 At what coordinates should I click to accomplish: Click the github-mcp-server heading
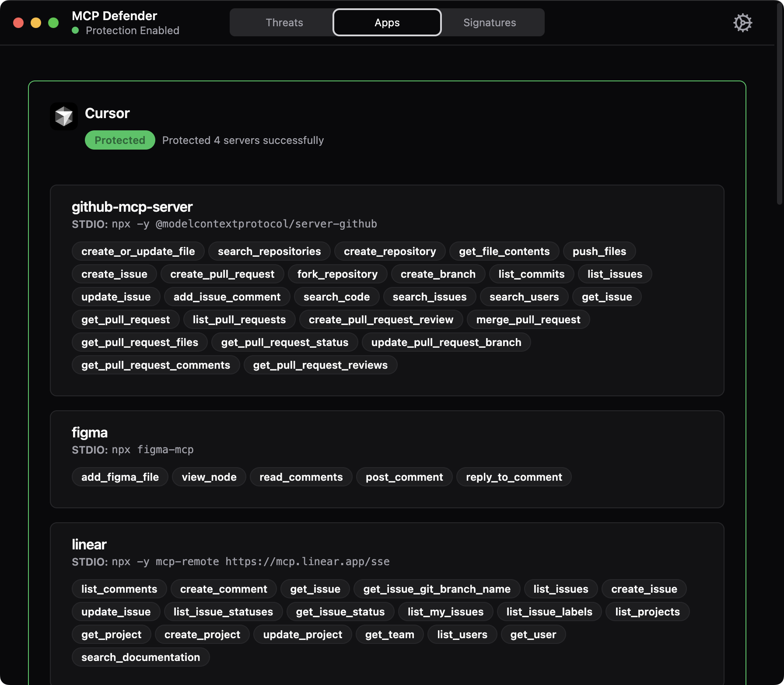[x=132, y=207]
